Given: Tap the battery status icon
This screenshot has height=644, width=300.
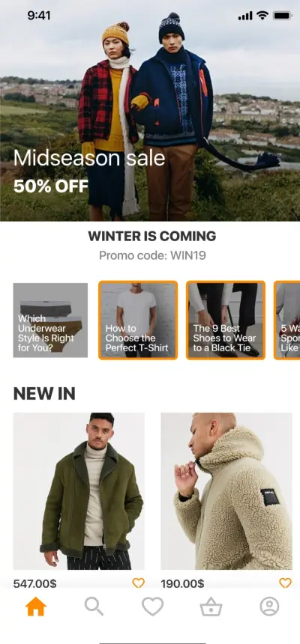Looking at the screenshot, I should (x=282, y=16).
